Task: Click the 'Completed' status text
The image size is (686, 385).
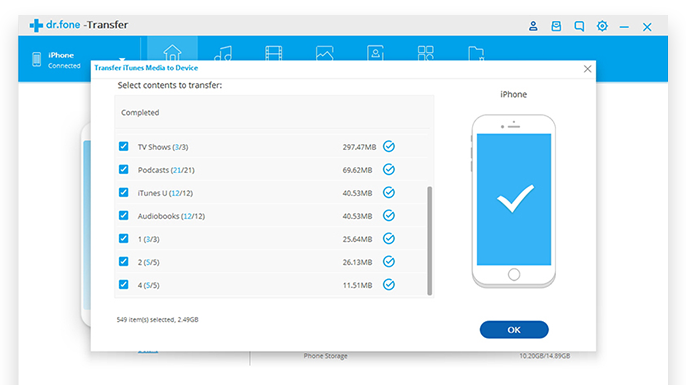Action: coord(140,112)
